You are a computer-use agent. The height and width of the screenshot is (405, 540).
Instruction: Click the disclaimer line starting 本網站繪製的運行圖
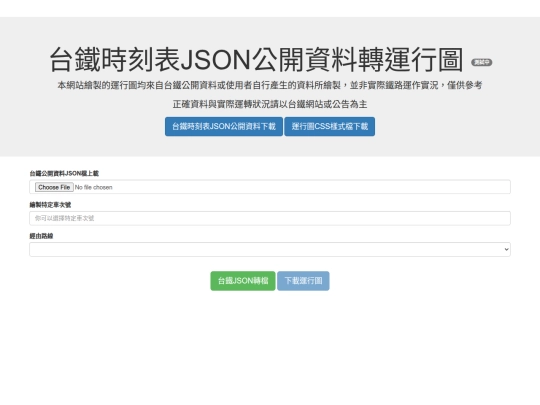(x=270, y=85)
